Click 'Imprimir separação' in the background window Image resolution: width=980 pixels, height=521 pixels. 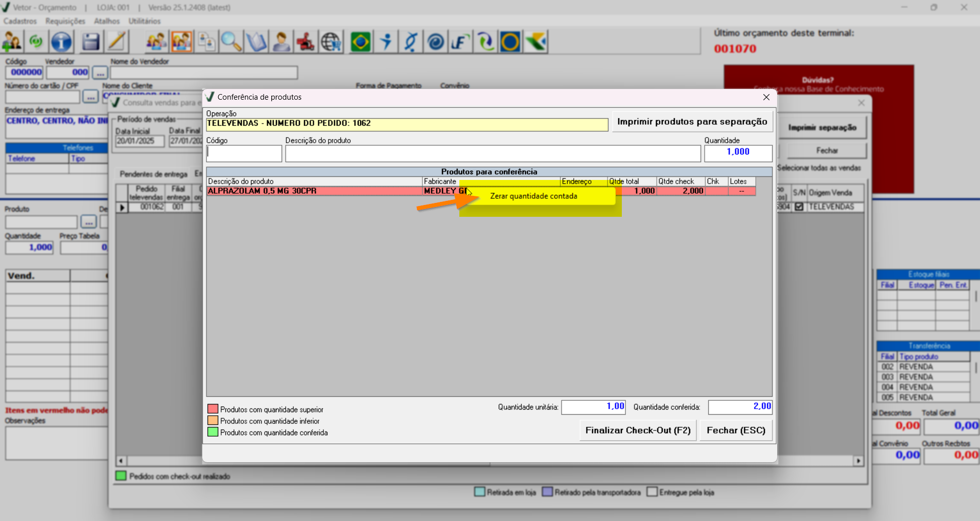[x=822, y=128]
